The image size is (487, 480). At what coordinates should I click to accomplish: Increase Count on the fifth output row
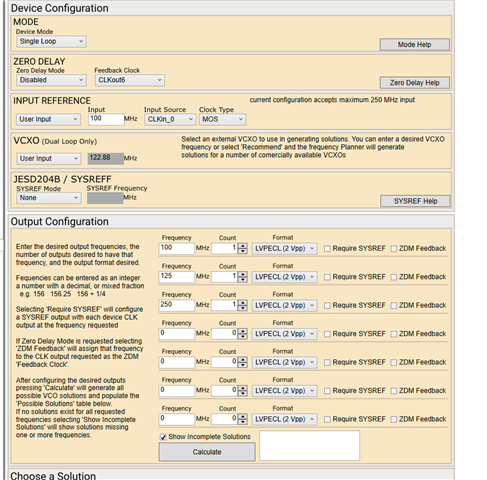243,360
